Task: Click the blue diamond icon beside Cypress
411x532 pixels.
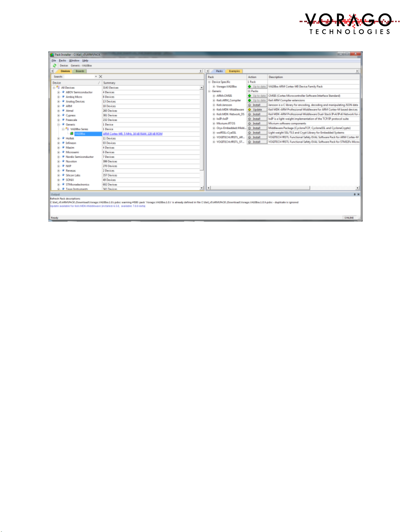Action: point(63,115)
